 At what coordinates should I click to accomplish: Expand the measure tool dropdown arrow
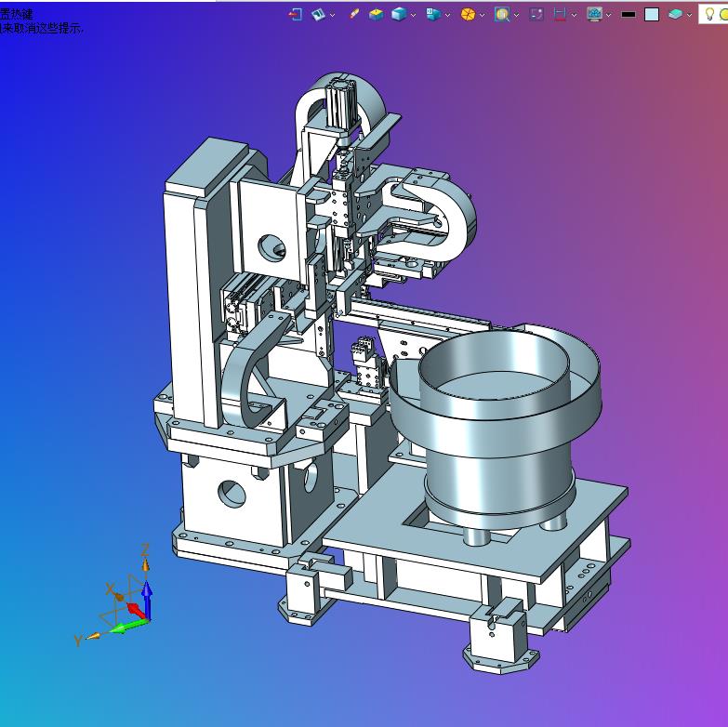click(x=574, y=15)
